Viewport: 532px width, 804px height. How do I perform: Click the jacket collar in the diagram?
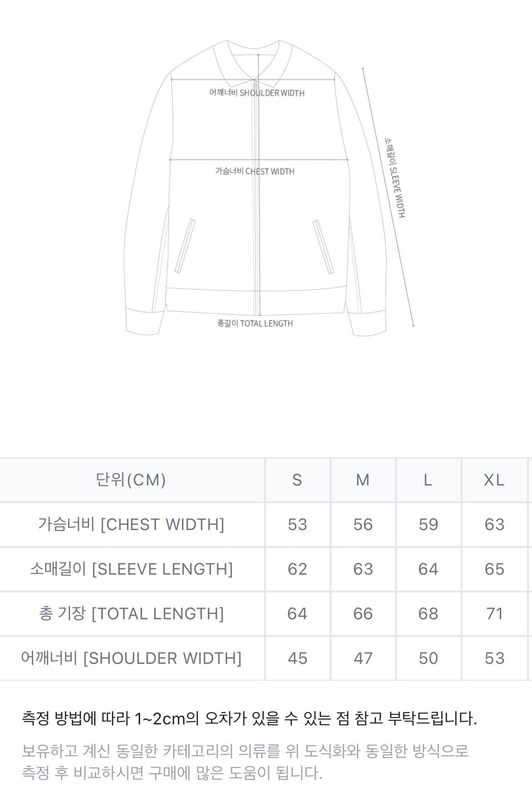256,64
